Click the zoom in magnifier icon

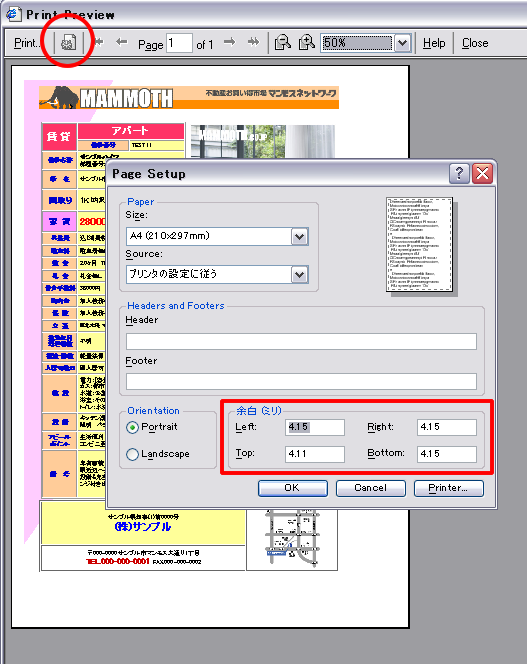(x=306, y=42)
